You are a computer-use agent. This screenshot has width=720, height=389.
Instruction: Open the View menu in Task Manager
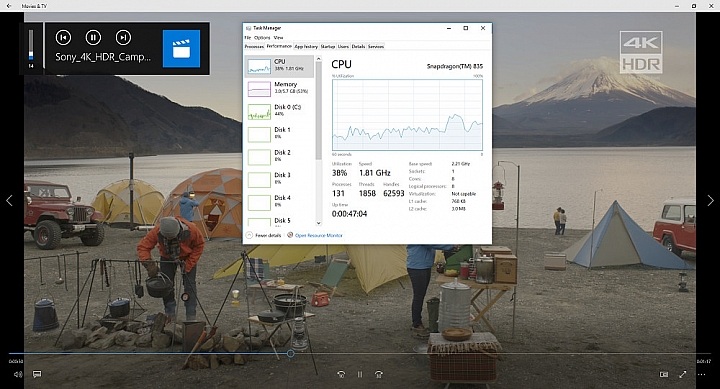point(278,38)
